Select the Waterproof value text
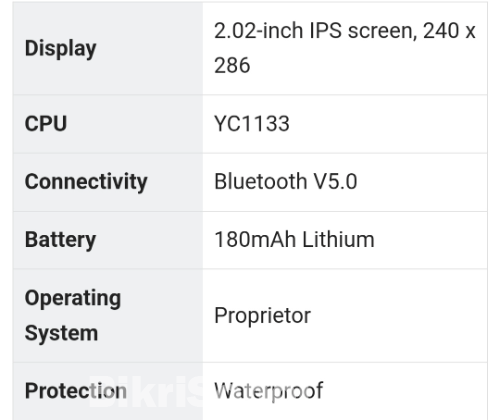 (268, 390)
